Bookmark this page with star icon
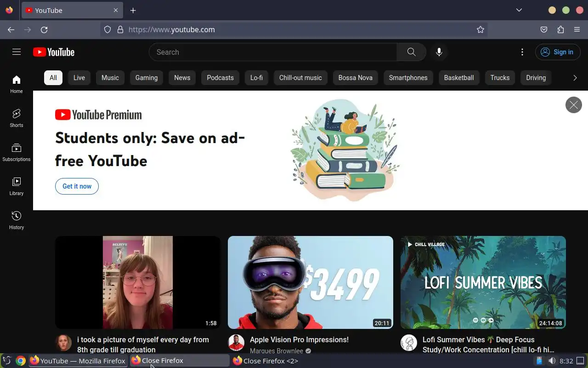 pos(481,29)
